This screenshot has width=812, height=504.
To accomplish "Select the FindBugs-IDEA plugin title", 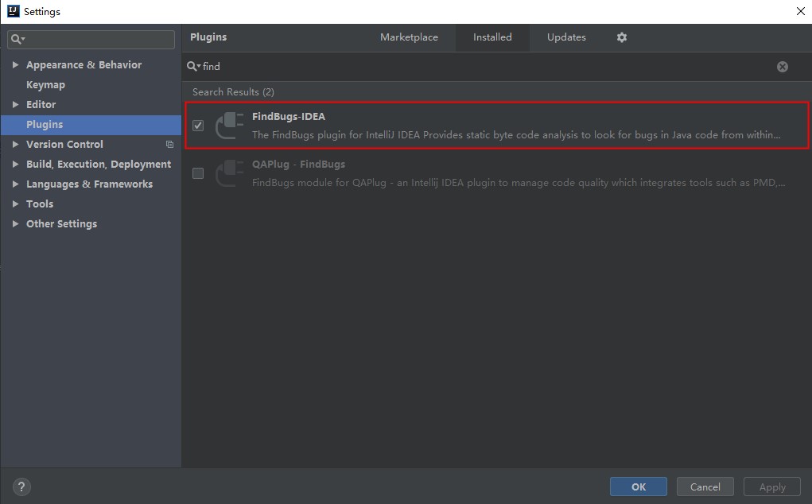I will pyautogui.click(x=289, y=116).
